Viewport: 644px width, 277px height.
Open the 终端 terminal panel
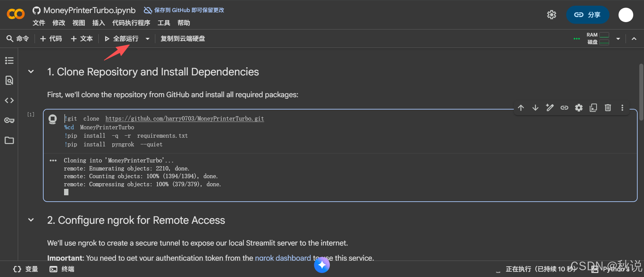coord(62,269)
